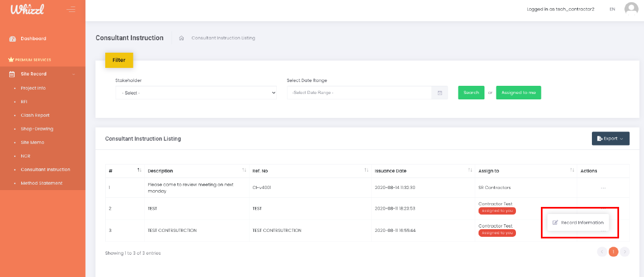Screen dimensions: 644x277
Task: Click the green Search button
Action: (x=471, y=93)
